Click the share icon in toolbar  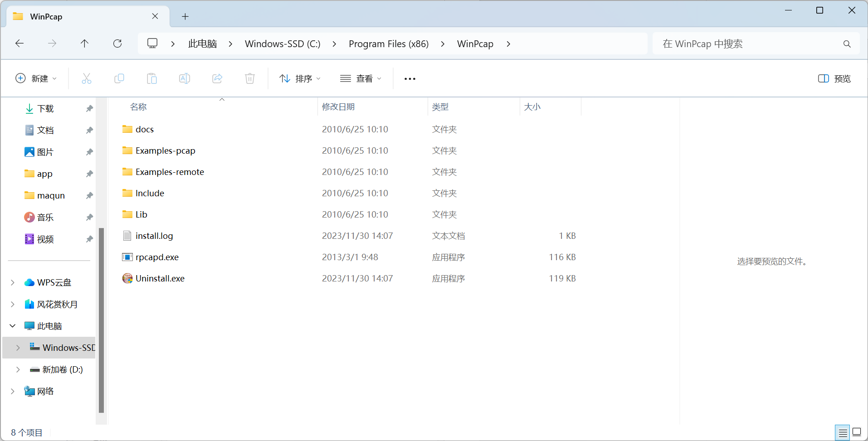[217, 78]
